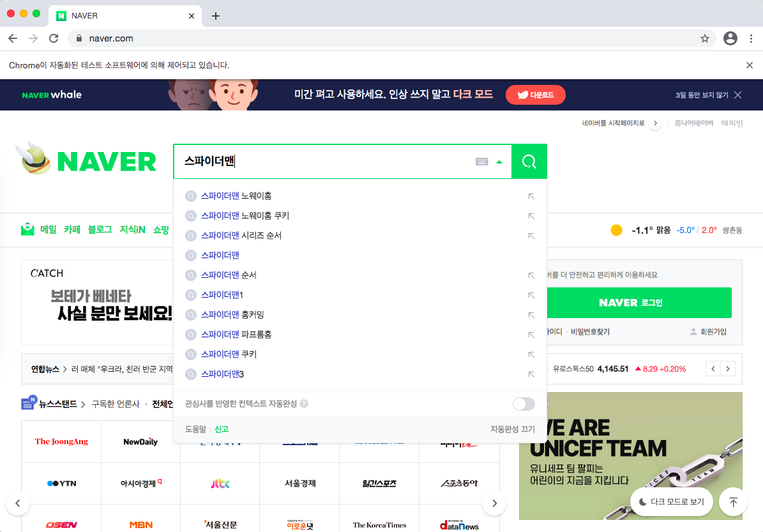Image resolution: width=763 pixels, height=532 pixels.
Task: Open the 쇼핑 menu item
Action: (161, 229)
